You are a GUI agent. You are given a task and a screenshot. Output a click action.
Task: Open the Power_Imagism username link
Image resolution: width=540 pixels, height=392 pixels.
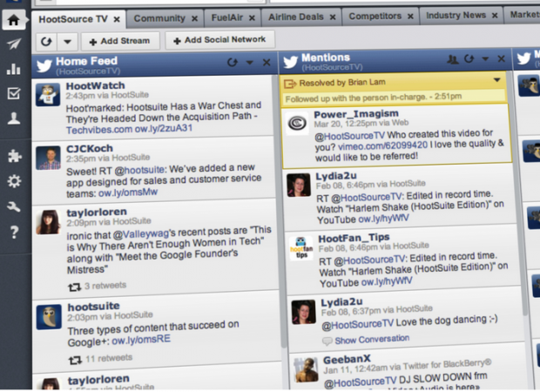click(x=356, y=114)
